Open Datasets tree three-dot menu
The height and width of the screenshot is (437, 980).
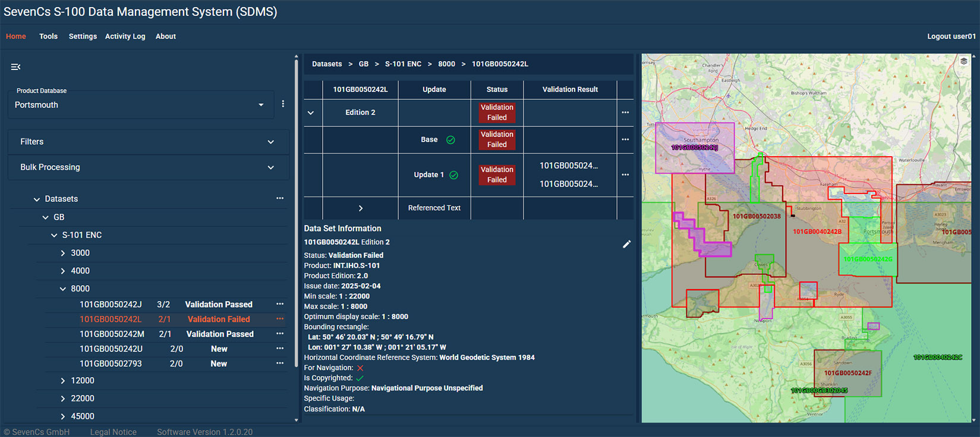tap(280, 198)
